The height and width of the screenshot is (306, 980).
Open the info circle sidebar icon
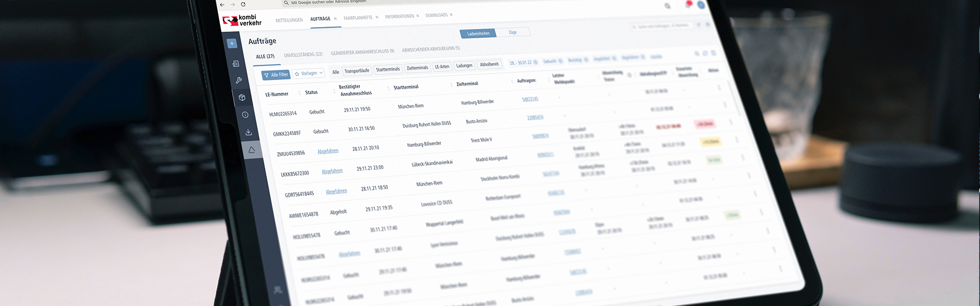tap(245, 115)
